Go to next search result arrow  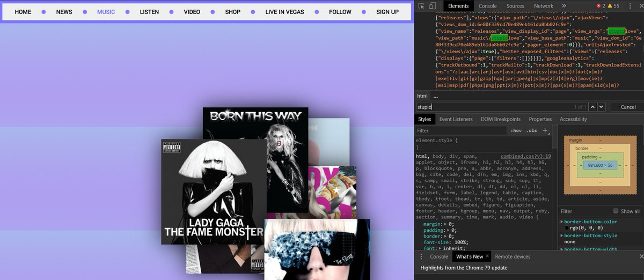click(x=602, y=107)
